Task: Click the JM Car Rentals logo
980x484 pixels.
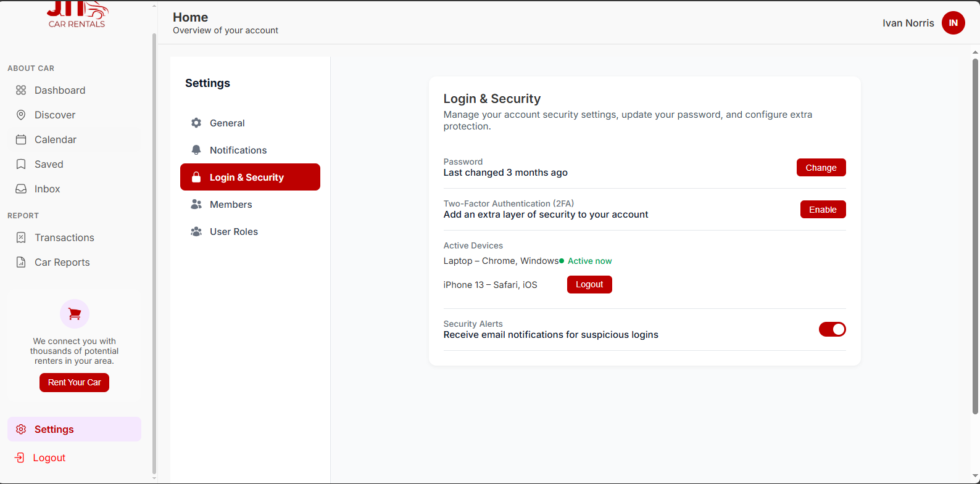Action: tap(77, 15)
